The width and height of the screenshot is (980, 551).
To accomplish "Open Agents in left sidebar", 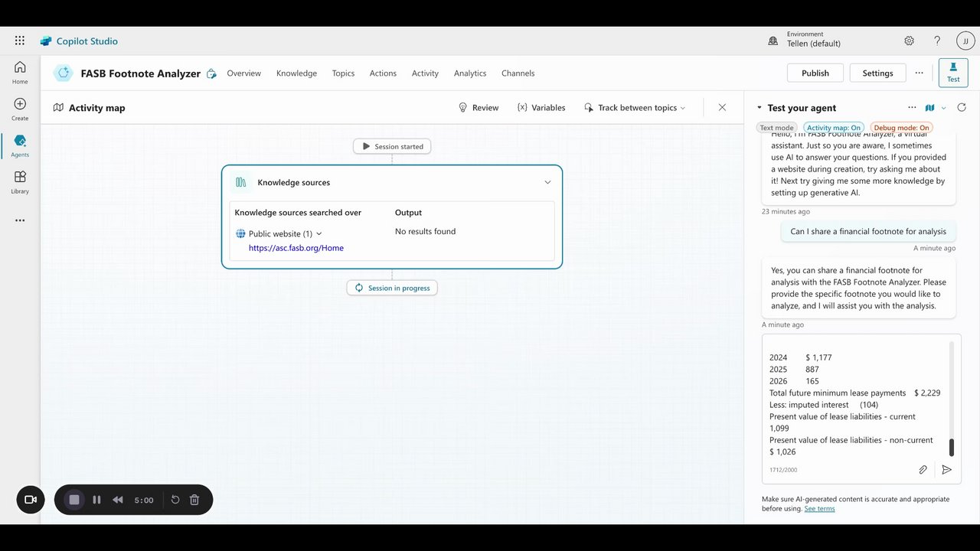I will click(20, 145).
